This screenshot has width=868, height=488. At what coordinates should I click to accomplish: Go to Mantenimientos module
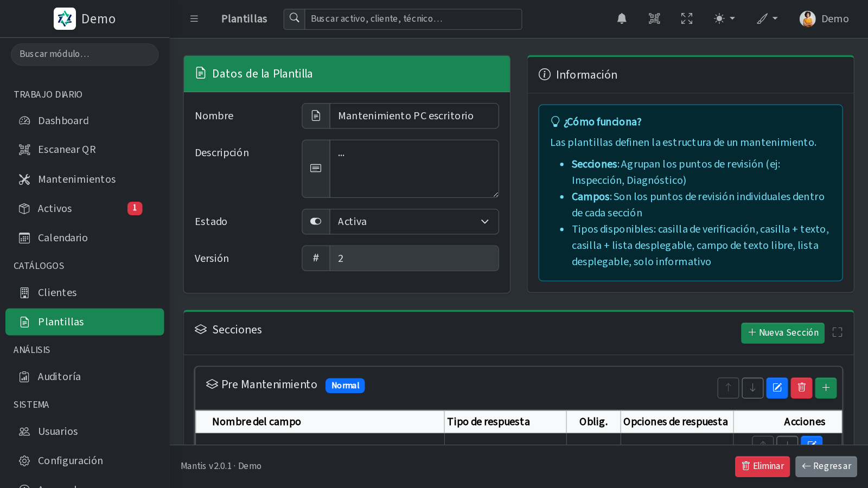point(85,179)
